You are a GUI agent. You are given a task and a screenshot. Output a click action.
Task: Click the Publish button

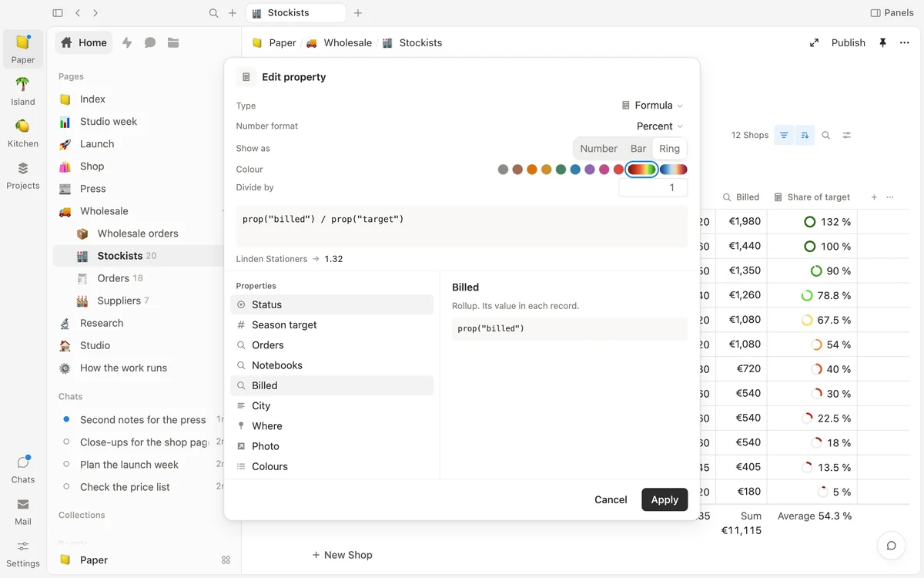849,42
